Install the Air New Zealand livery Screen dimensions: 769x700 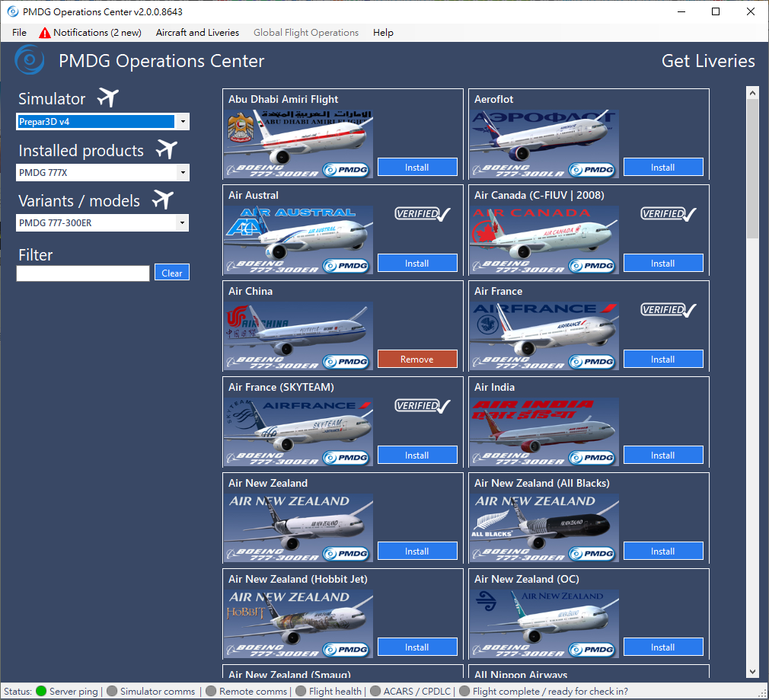click(417, 551)
